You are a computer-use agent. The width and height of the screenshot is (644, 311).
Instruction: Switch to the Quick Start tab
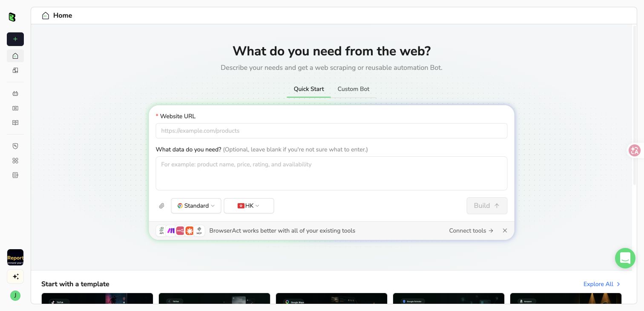(x=309, y=89)
